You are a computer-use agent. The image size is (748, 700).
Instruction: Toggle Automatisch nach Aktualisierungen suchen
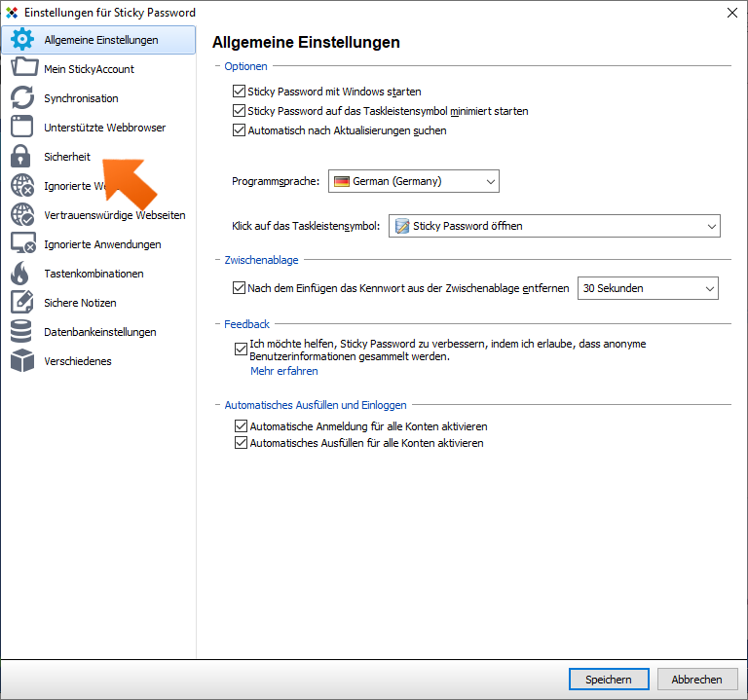[239, 130]
